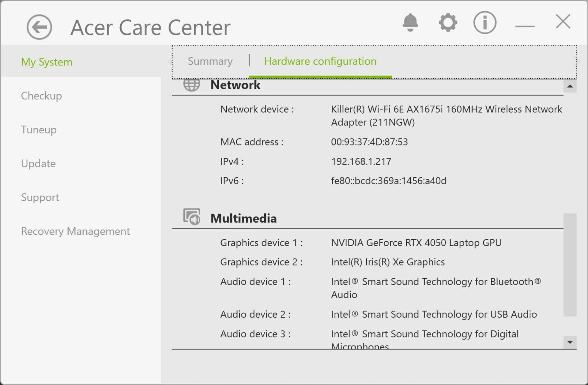Close the Acer Care Center window
The width and height of the screenshot is (588, 385).
(563, 21)
